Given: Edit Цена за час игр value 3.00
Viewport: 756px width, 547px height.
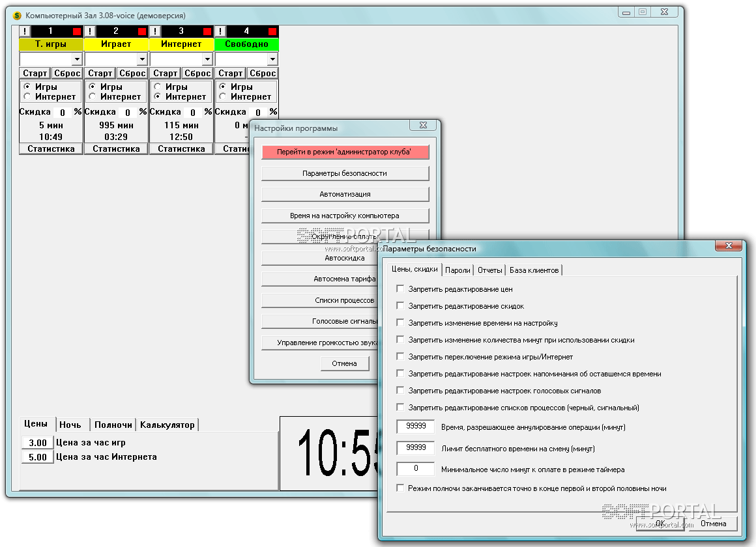Looking at the screenshot, I should (x=38, y=442).
